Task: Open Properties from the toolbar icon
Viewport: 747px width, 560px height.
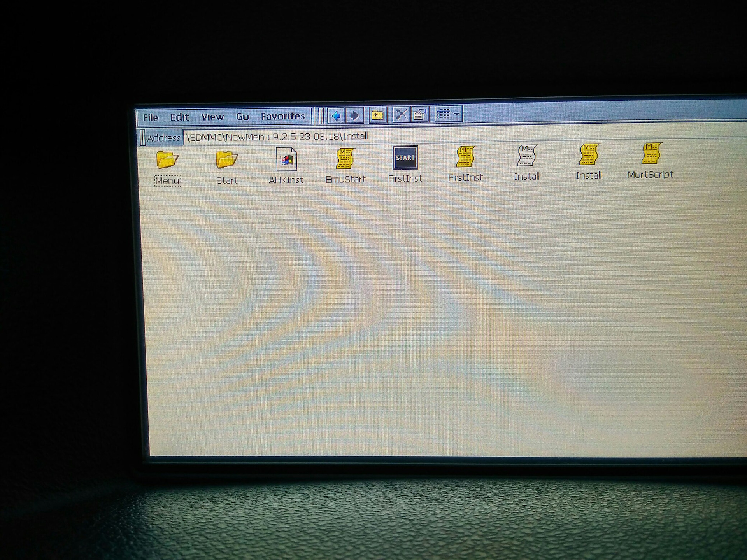Action: point(420,114)
